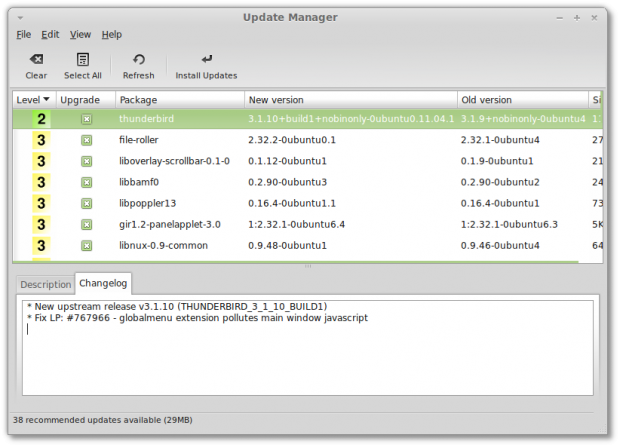This screenshot has height=447, width=620.
Task: Open the Help menu
Action: [x=112, y=35]
